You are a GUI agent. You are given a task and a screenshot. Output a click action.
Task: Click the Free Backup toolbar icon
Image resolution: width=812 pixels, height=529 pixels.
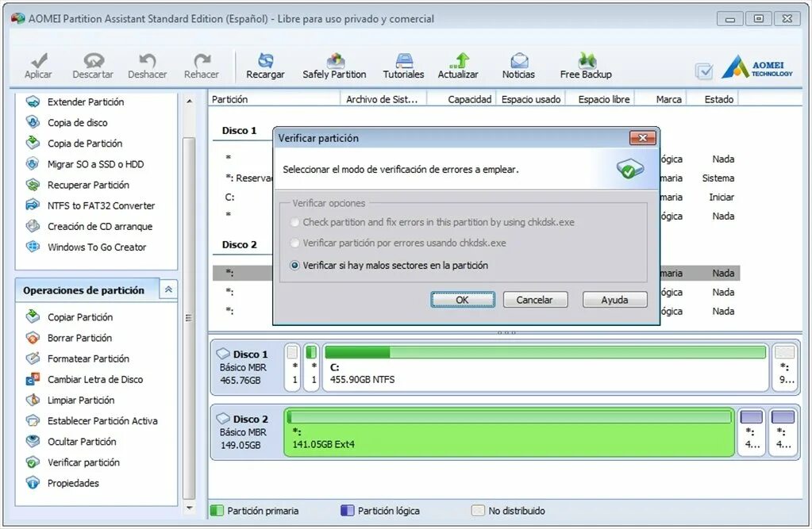[586, 66]
